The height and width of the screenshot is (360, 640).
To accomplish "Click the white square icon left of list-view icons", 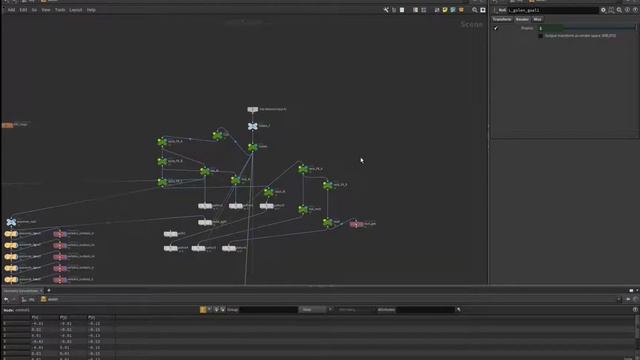I will tap(402, 10).
